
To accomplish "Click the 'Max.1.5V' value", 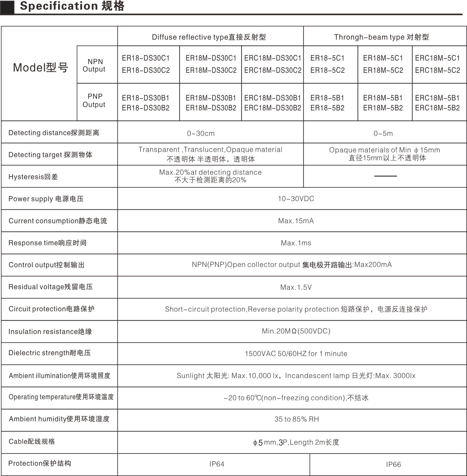I will click(296, 287).
